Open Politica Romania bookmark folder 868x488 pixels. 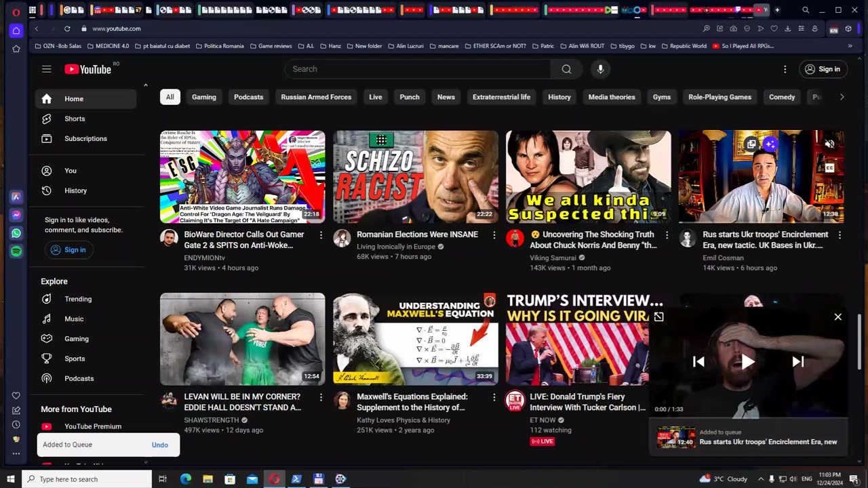pos(220,46)
